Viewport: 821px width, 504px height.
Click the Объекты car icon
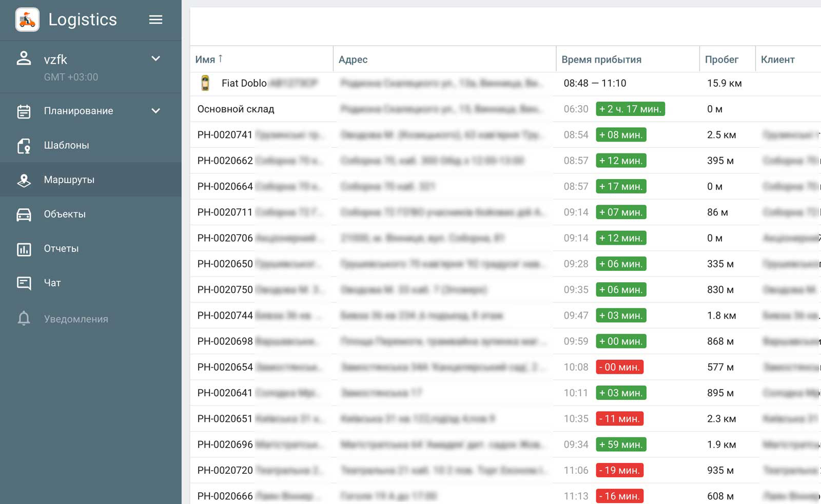pos(24,215)
